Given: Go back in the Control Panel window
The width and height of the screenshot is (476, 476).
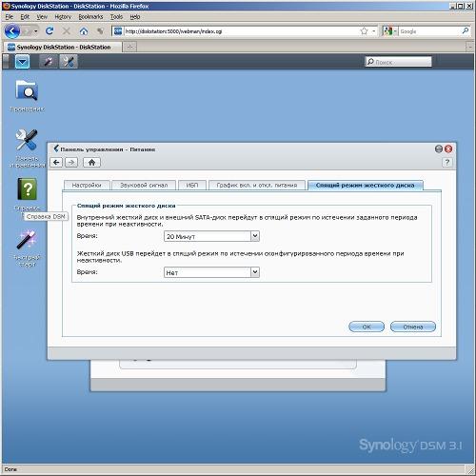Looking at the screenshot, I should [x=56, y=163].
